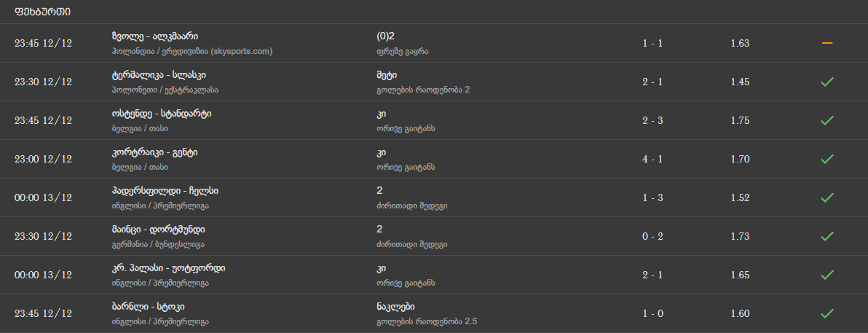This screenshot has width=868, height=333.
Task: Click the 1.75 odds value
Action: (x=740, y=120)
